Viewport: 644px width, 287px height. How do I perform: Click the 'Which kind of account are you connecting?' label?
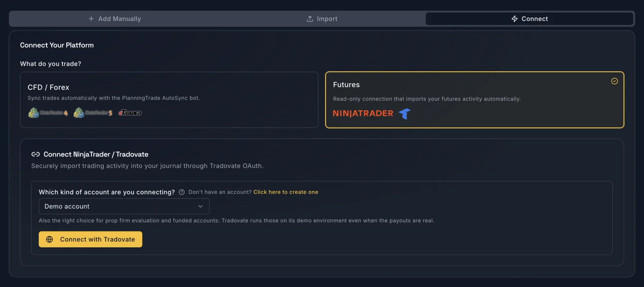(107, 192)
